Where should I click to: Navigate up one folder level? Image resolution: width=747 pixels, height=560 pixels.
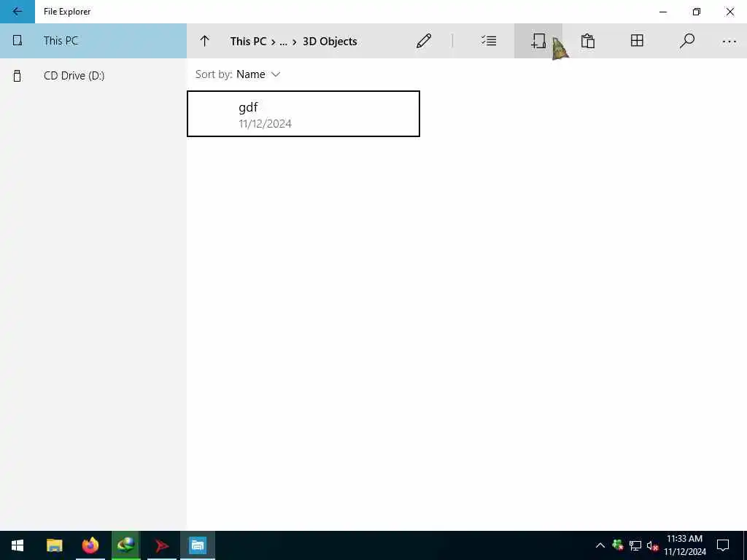(x=205, y=41)
